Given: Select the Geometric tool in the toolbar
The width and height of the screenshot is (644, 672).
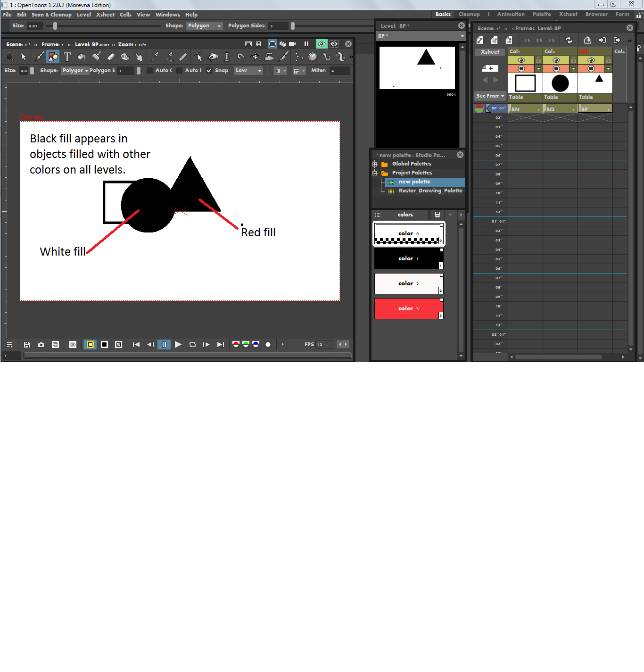Looking at the screenshot, I should point(53,57).
